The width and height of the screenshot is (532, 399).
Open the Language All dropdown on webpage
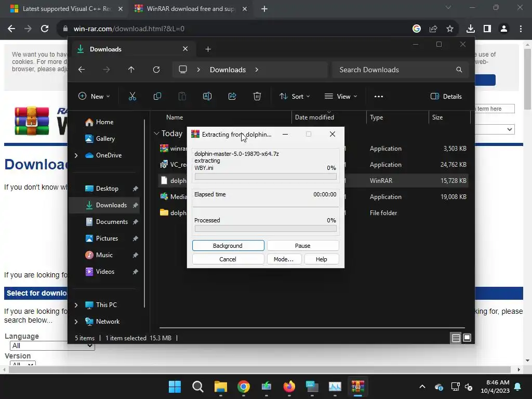tap(52, 345)
